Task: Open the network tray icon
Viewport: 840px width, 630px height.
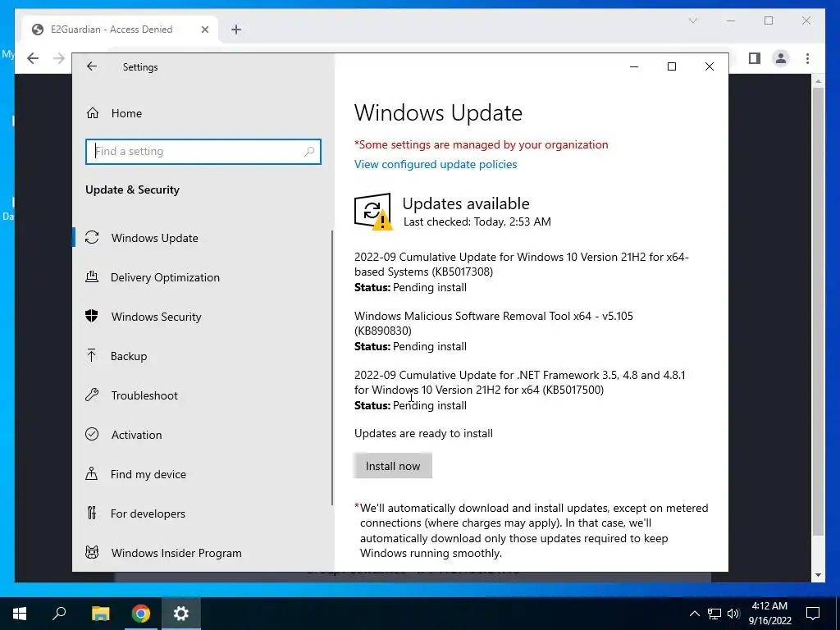Action: pyautogui.click(x=714, y=614)
